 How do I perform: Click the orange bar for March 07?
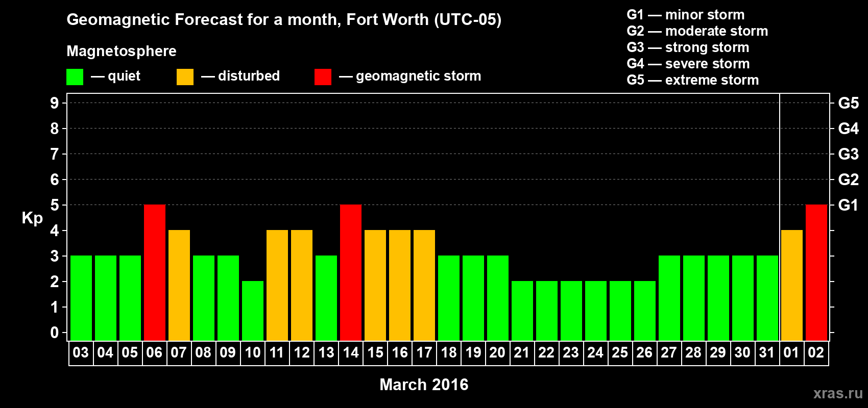(179, 285)
